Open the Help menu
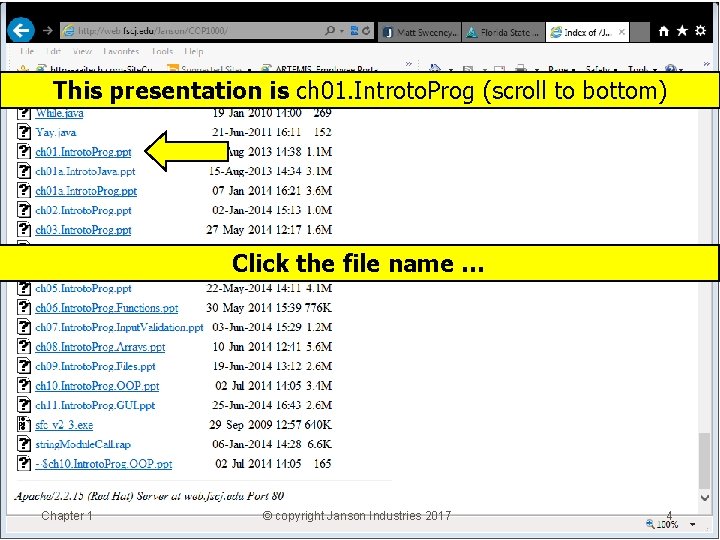This screenshot has height=540, width=720. click(x=193, y=51)
